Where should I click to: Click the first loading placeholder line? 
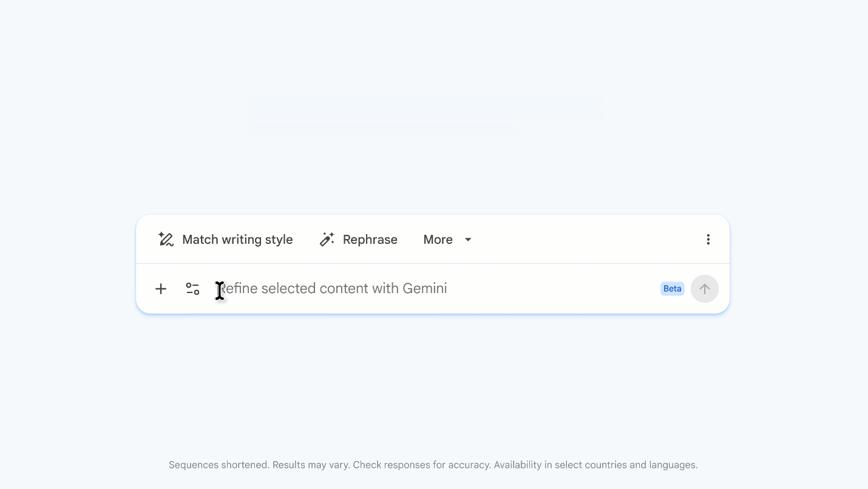point(427,100)
